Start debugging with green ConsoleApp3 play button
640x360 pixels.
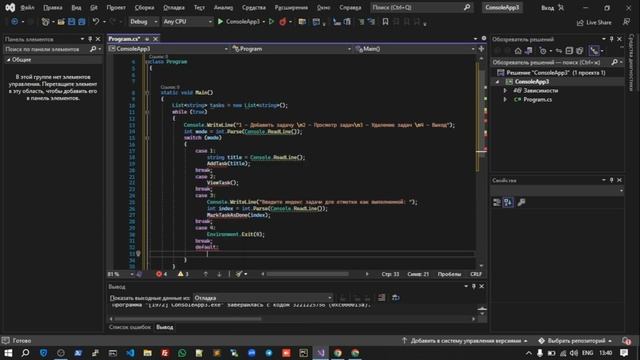(x=239, y=22)
